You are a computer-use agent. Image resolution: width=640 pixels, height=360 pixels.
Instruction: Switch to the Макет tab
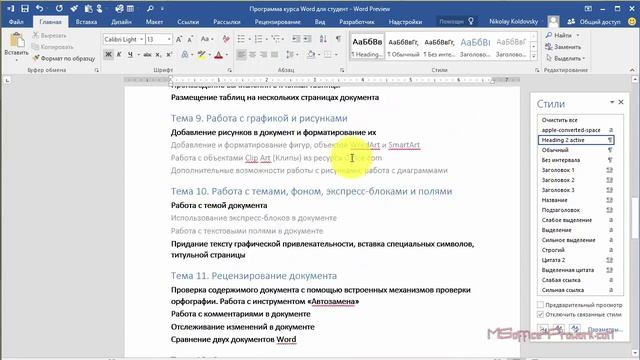154,22
